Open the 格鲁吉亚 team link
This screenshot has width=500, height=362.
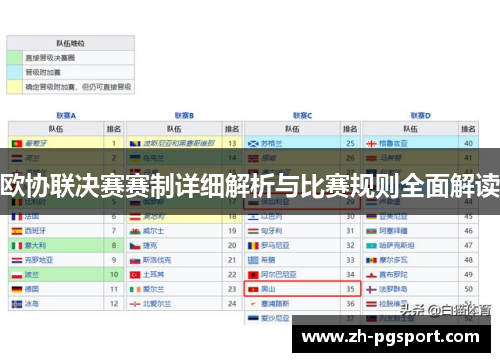coord(393,144)
